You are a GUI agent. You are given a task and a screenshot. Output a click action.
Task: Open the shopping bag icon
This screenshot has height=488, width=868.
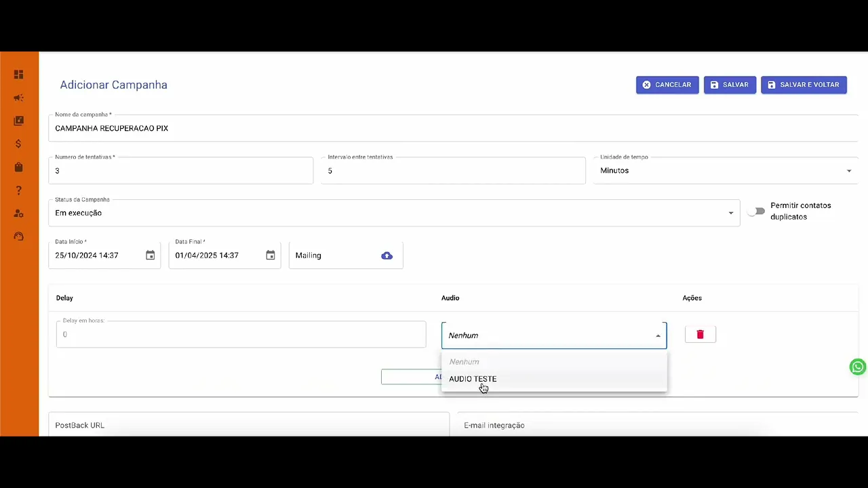click(x=18, y=167)
